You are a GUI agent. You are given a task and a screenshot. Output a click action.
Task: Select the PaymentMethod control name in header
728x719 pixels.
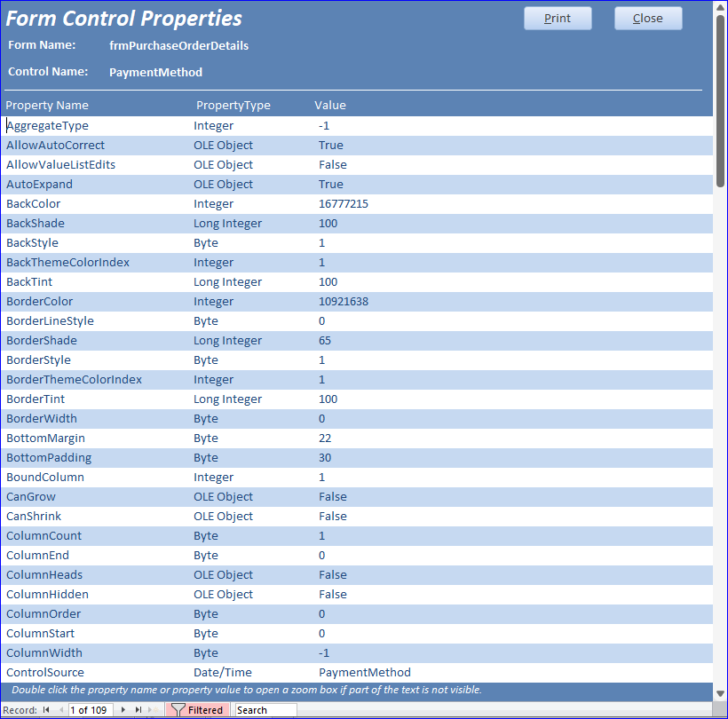(155, 72)
